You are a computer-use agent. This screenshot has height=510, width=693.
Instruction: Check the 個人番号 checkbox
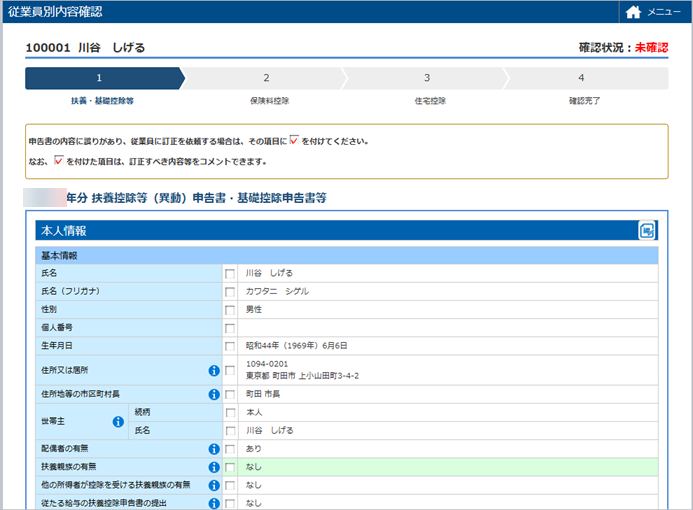click(x=230, y=328)
